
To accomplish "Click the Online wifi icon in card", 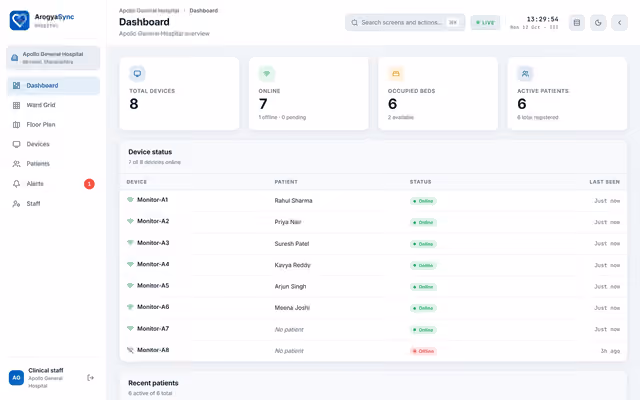I will [267, 74].
